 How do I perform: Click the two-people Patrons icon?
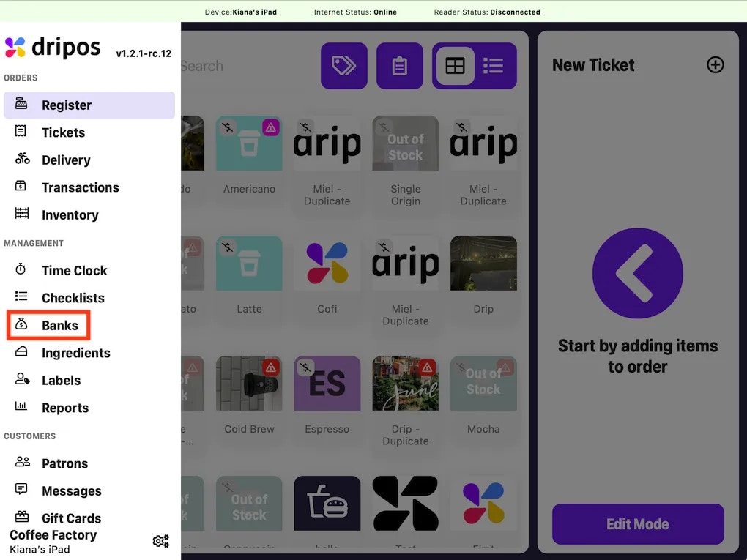click(x=23, y=461)
